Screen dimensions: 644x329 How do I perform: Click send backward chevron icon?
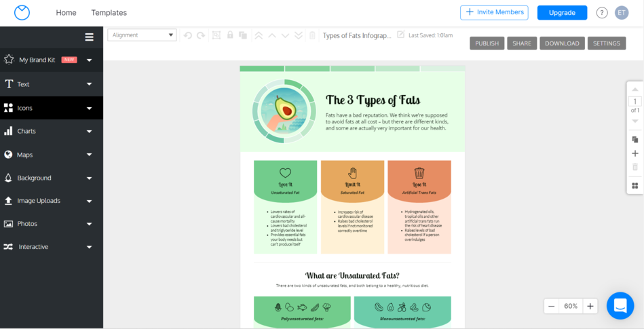pos(285,35)
